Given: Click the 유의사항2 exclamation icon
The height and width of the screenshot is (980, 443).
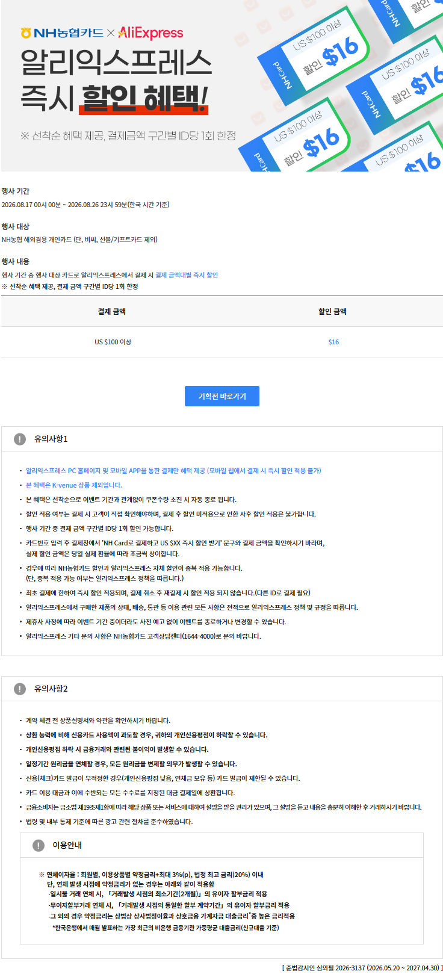Looking at the screenshot, I should coord(20,689).
